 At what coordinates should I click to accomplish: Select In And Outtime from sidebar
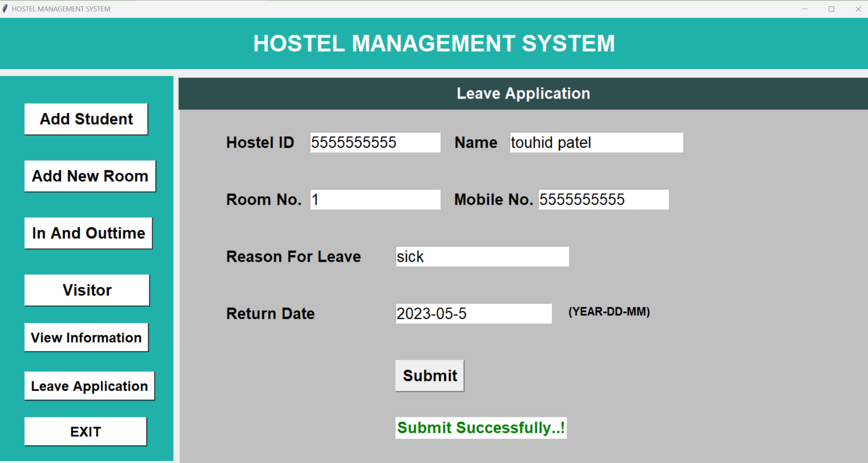88,233
